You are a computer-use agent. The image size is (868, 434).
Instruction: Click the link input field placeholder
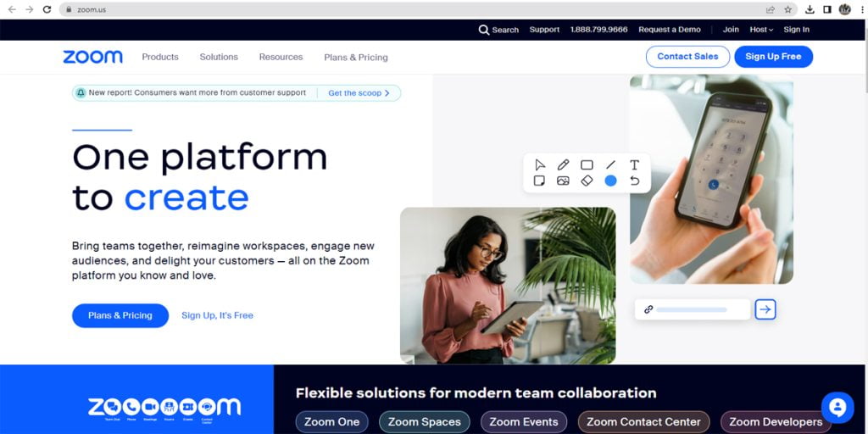click(692, 309)
